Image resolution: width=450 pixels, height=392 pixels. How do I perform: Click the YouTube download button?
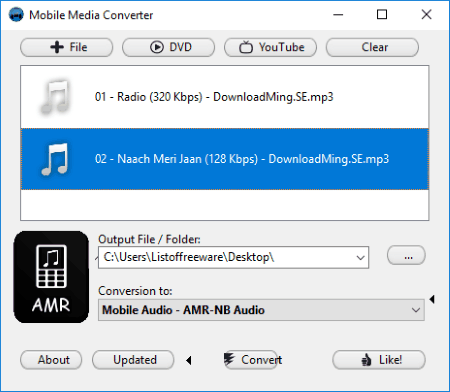(x=270, y=47)
